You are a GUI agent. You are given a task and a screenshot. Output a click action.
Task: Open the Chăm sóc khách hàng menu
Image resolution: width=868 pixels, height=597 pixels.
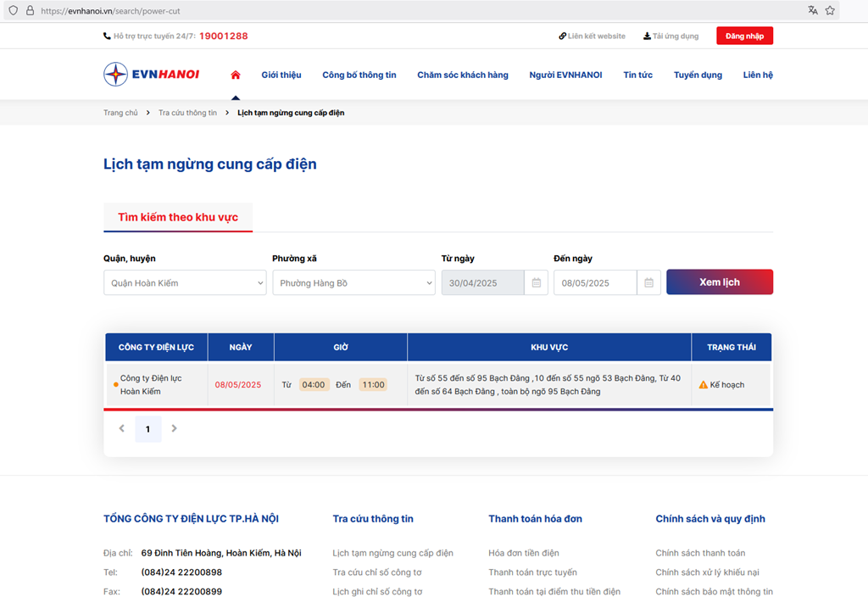[463, 75]
